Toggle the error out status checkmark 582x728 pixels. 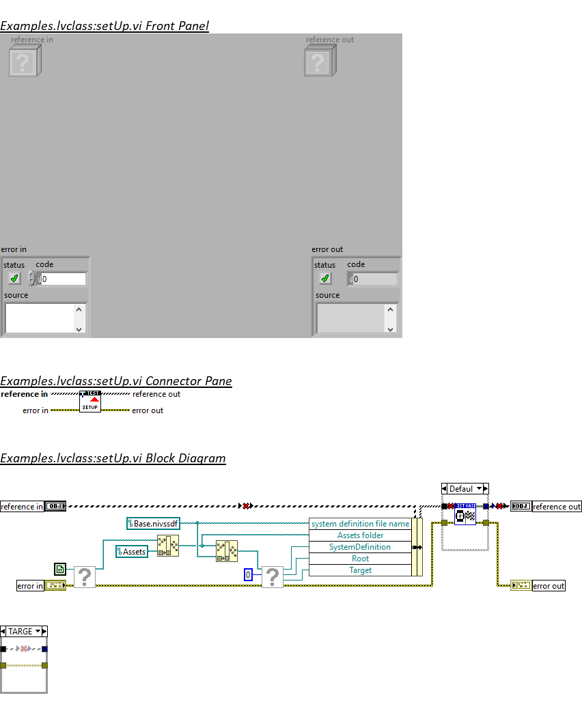325,279
